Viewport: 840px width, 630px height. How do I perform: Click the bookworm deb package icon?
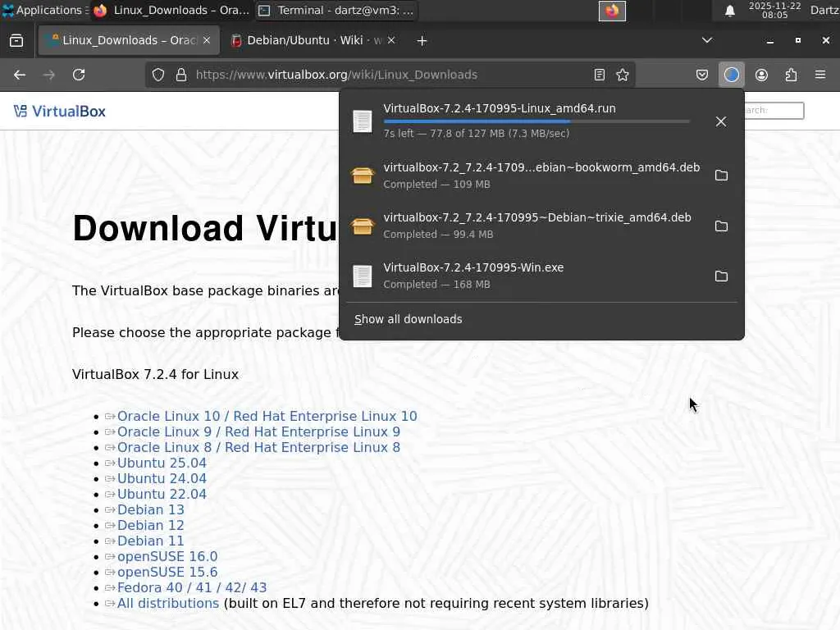coord(362,176)
